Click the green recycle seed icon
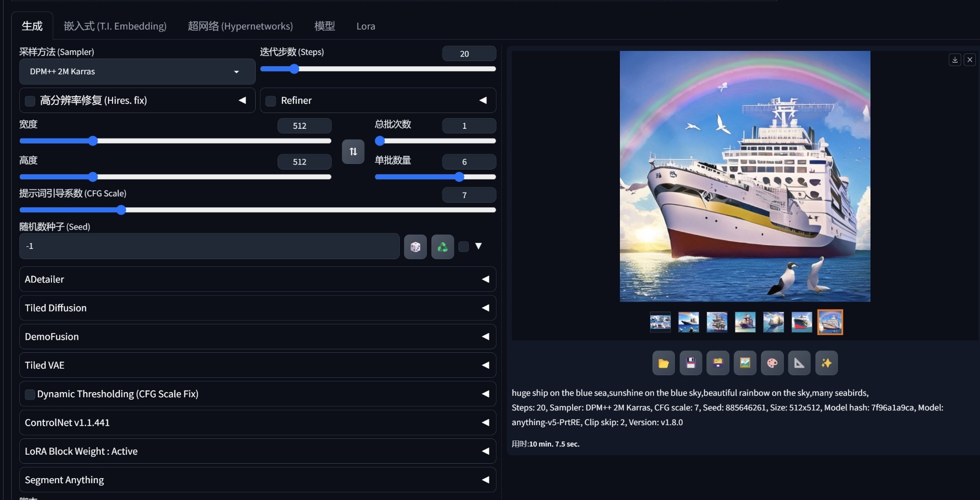The image size is (980, 500). pyautogui.click(x=442, y=247)
